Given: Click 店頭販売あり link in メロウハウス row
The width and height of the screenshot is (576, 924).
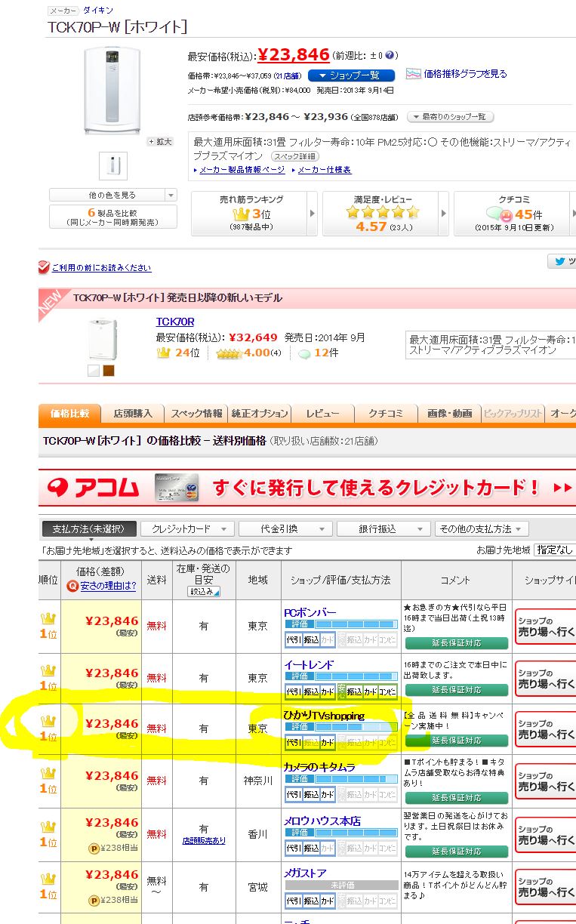Looking at the screenshot, I should click(203, 840).
